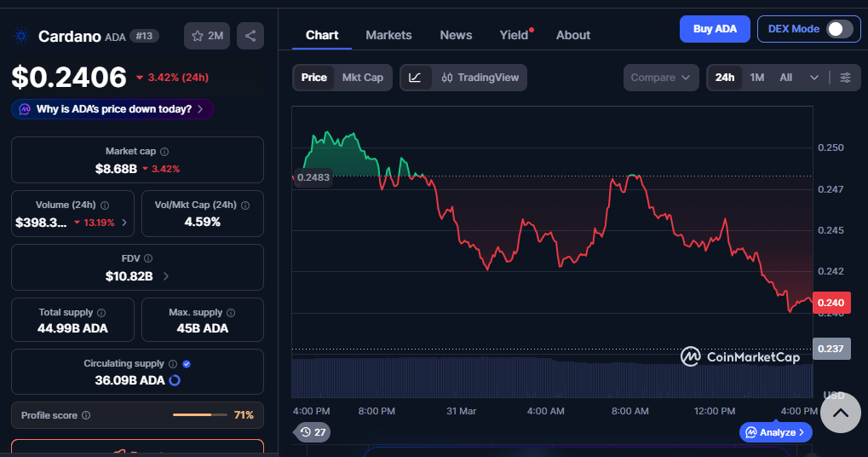Click the scroll-to-top arrow button
The height and width of the screenshot is (457, 868).
(840, 413)
